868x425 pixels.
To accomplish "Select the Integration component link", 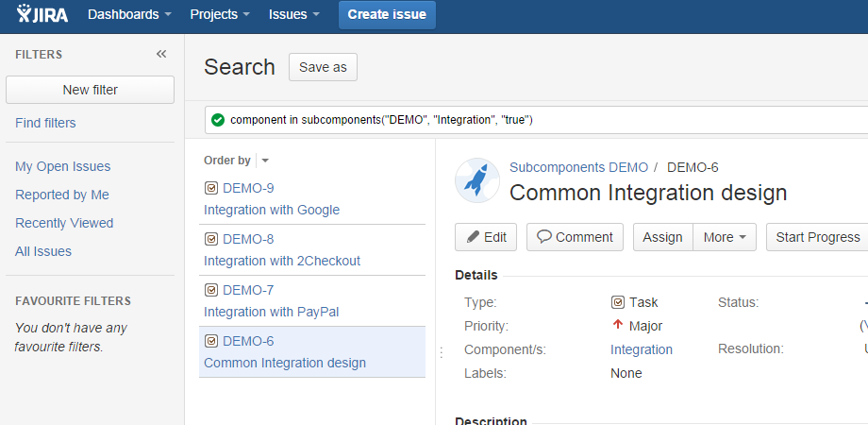I will [642, 349].
